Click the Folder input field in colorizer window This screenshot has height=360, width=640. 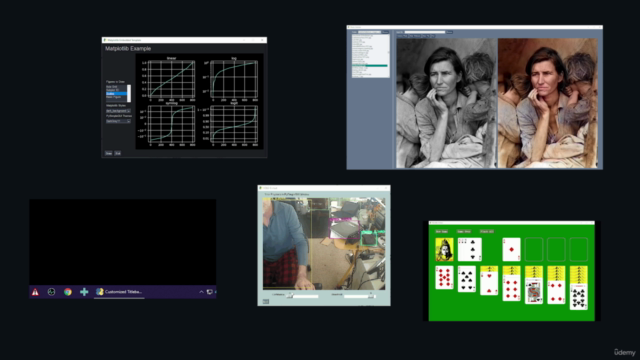369,32
